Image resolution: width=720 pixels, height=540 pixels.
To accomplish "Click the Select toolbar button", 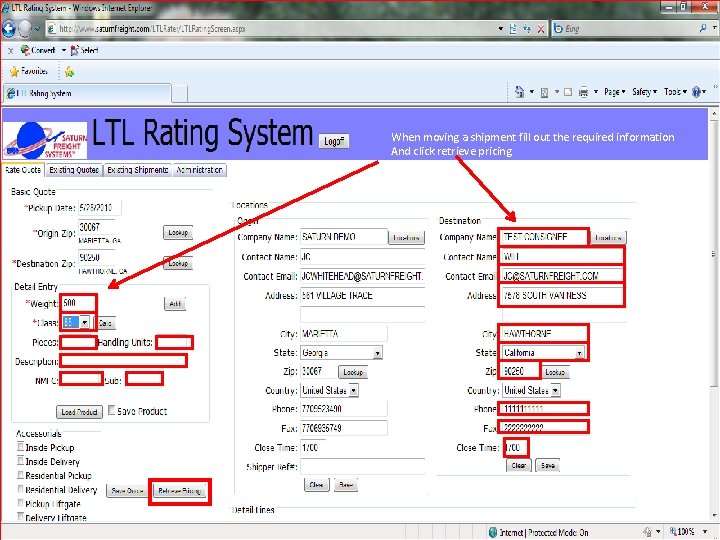I will tap(84, 50).
